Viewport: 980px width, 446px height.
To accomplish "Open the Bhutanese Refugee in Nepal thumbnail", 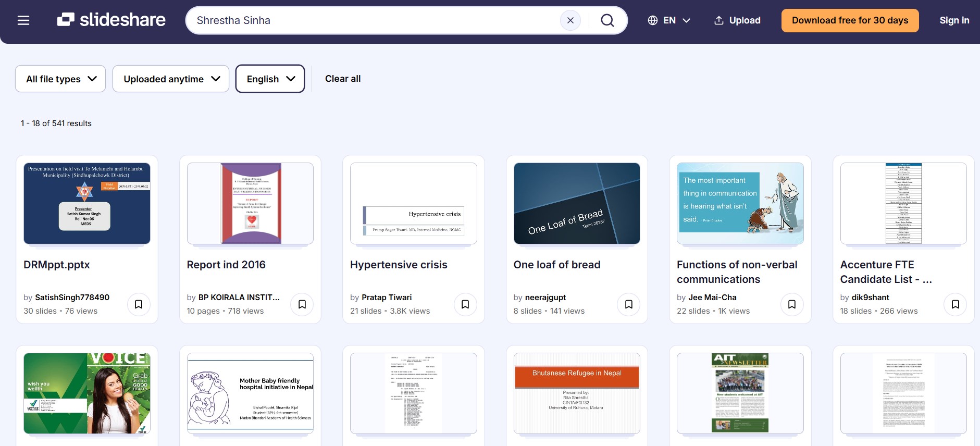I will click(x=577, y=393).
